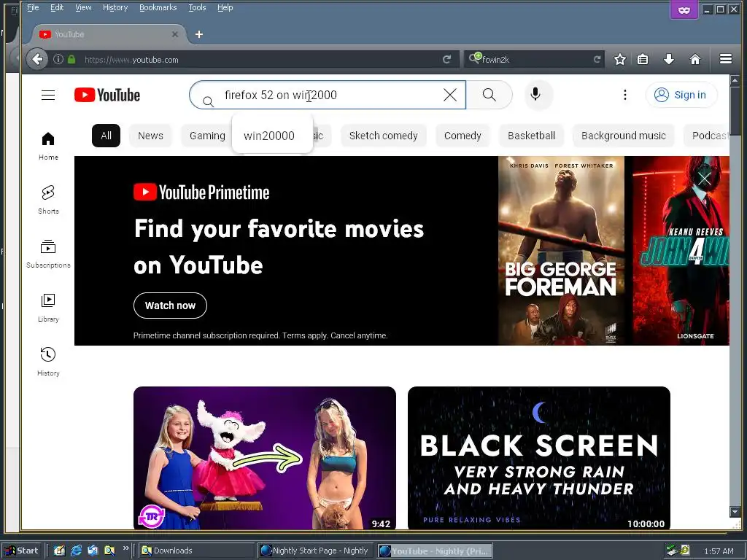Viewport: 747px width, 560px height.
Task: Reload the page from address bar
Action: (446, 60)
